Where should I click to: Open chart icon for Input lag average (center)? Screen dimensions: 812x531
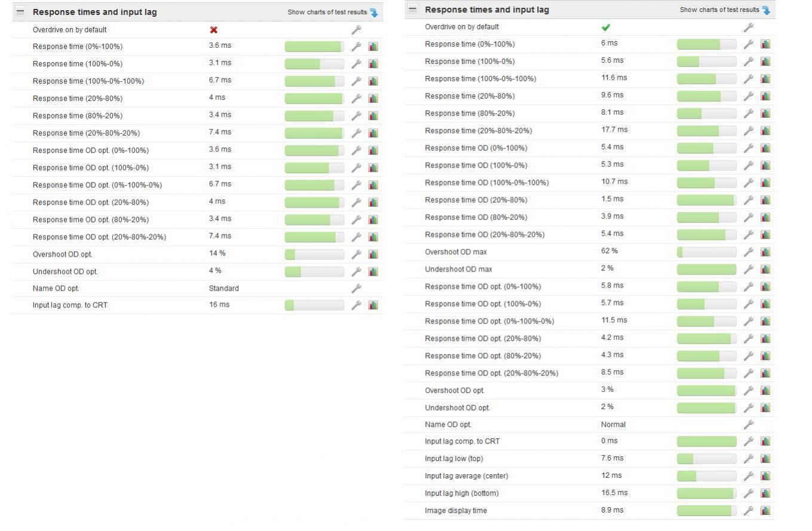click(765, 476)
